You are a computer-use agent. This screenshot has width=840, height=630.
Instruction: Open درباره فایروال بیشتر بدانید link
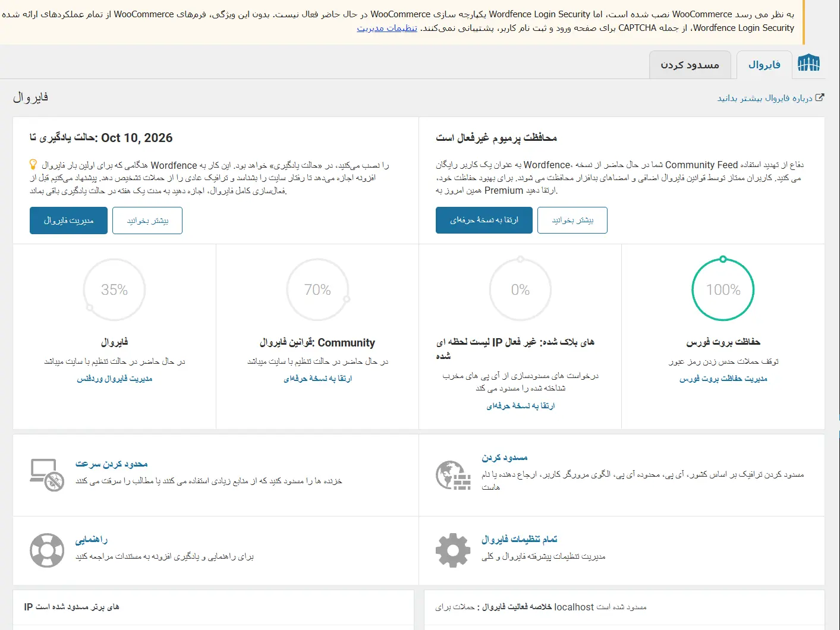(765, 98)
